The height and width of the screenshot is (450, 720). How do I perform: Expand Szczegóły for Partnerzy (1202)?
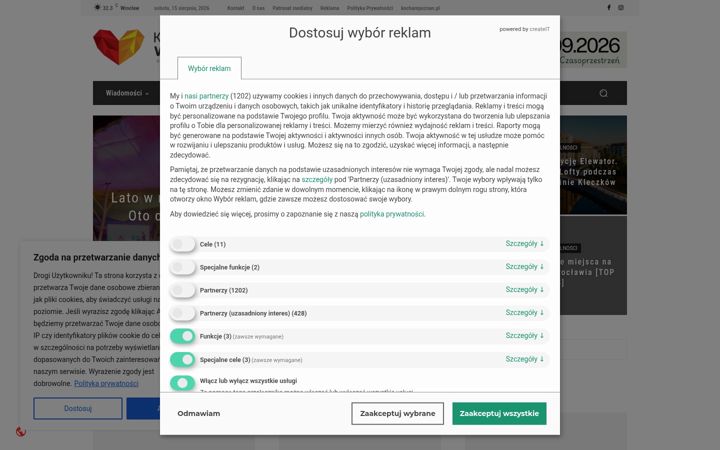pos(524,290)
